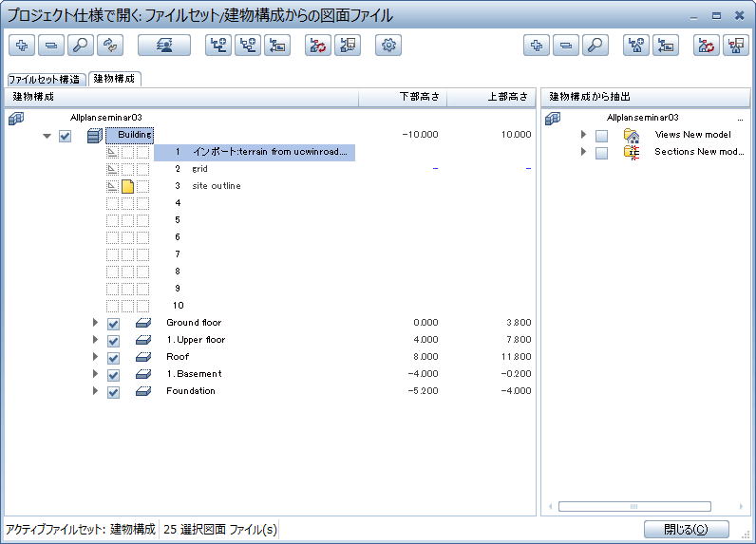Click left arrow of horizontal scrollbar
Image resolution: width=756 pixels, height=544 pixels.
click(x=550, y=506)
